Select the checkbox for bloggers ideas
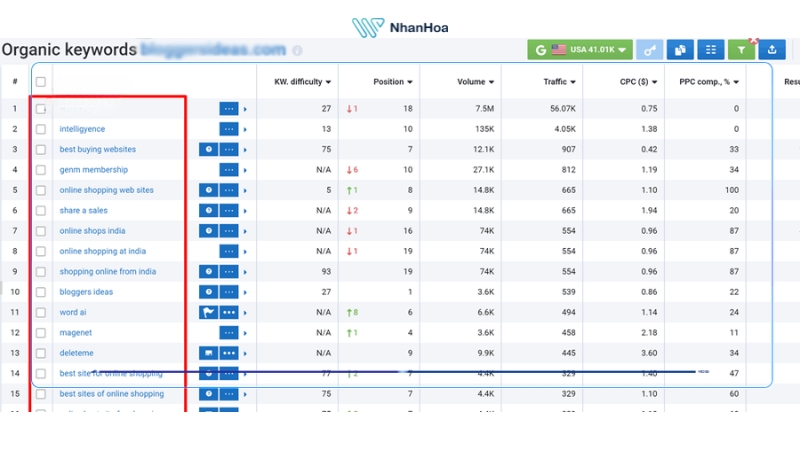This screenshot has width=800, height=450. [x=41, y=292]
